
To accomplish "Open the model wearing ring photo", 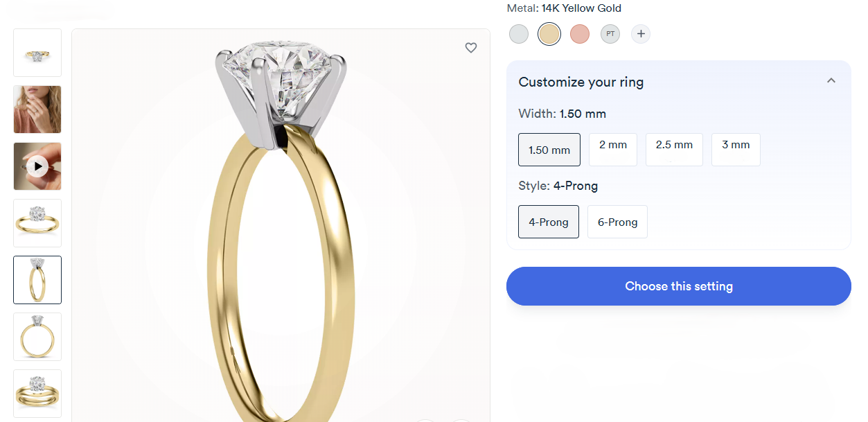I will click(37, 109).
